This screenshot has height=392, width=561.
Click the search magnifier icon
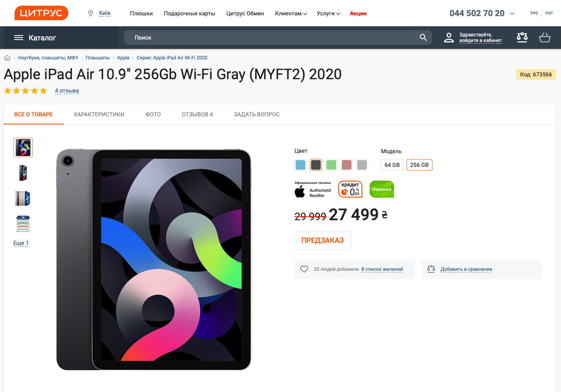click(423, 38)
